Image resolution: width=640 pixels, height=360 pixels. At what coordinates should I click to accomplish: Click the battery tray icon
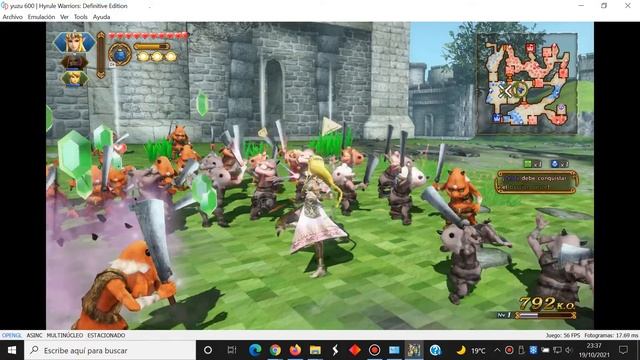pos(545,350)
